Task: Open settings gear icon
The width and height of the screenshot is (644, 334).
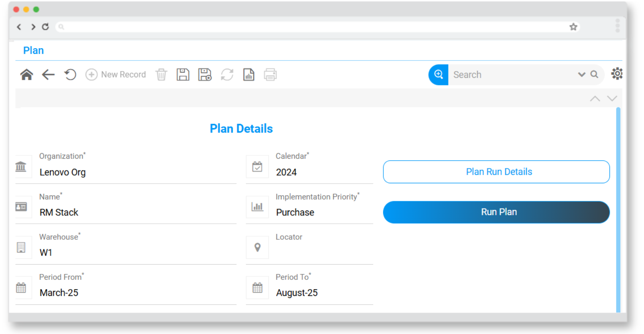Action: pyautogui.click(x=616, y=74)
